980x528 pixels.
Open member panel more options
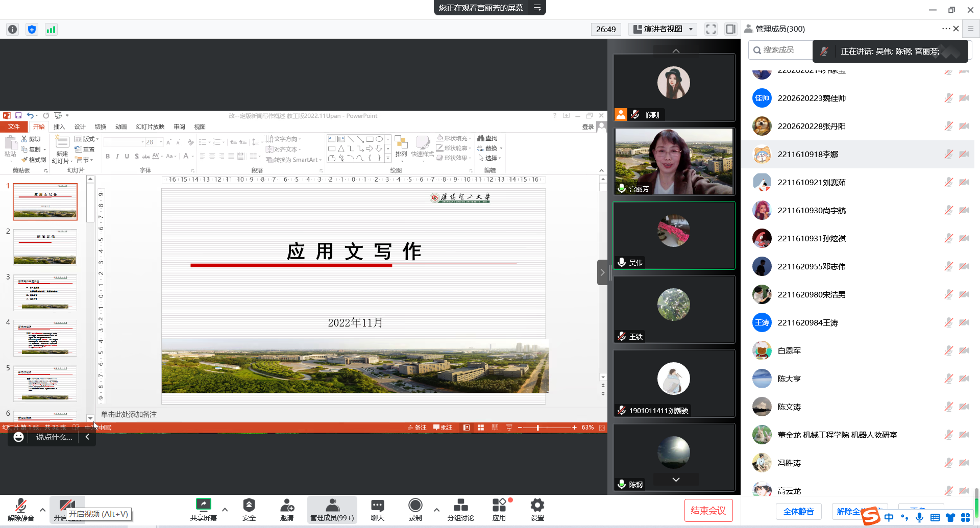tap(946, 29)
